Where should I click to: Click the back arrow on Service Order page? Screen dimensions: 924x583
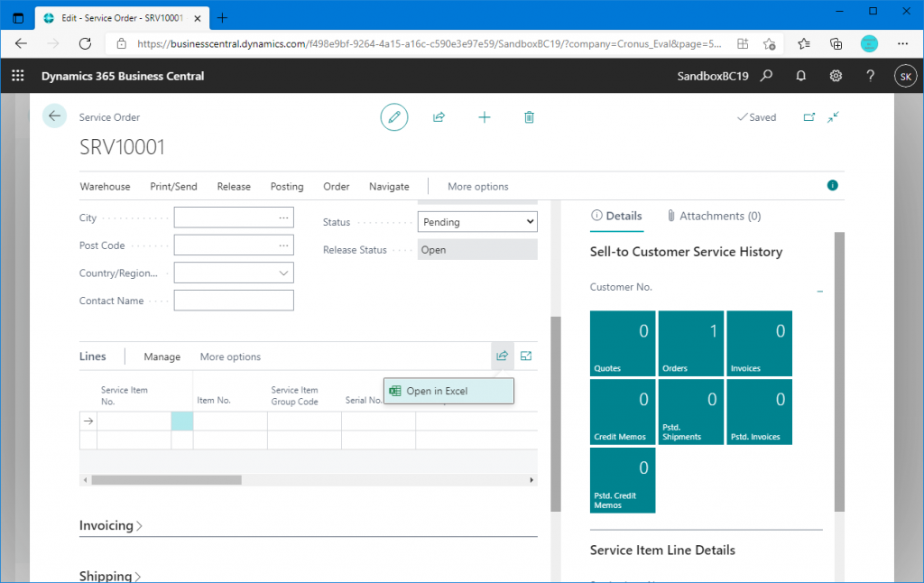[54, 116]
